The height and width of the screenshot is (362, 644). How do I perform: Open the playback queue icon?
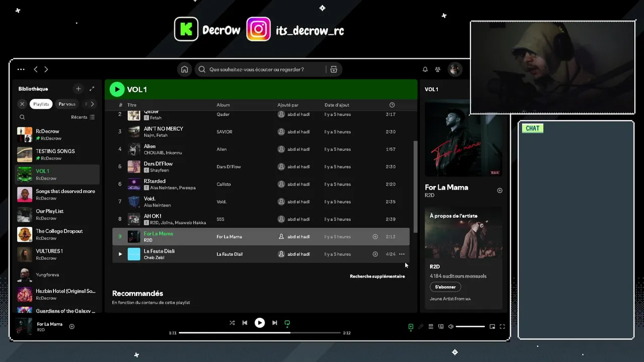pos(431,327)
